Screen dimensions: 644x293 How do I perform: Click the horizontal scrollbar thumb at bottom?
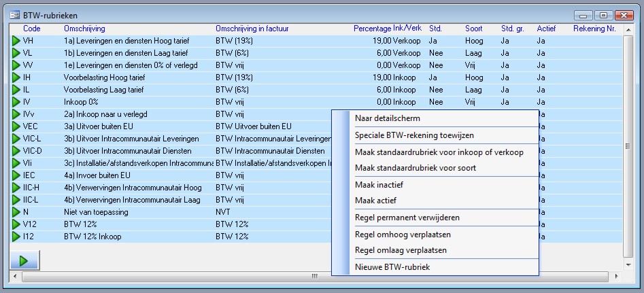coord(314,277)
